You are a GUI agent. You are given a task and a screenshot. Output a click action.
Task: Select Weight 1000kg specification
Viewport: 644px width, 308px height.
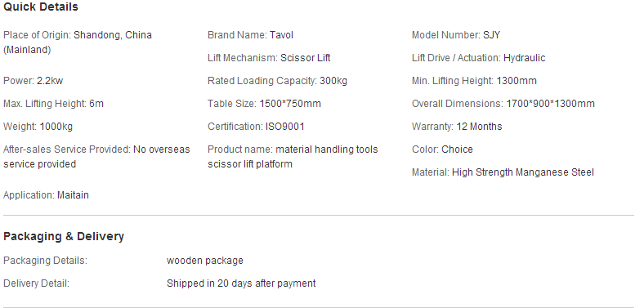click(38, 127)
